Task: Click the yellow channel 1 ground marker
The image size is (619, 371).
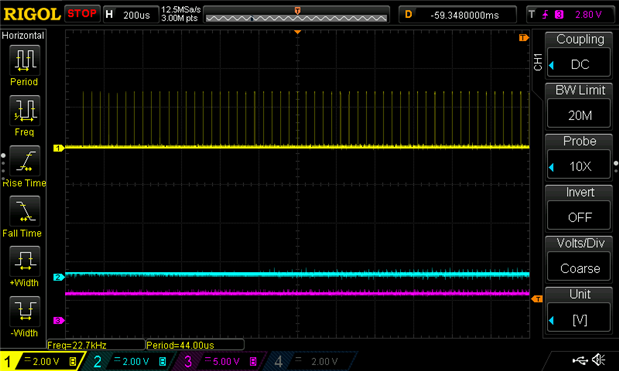Action: [58, 148]
